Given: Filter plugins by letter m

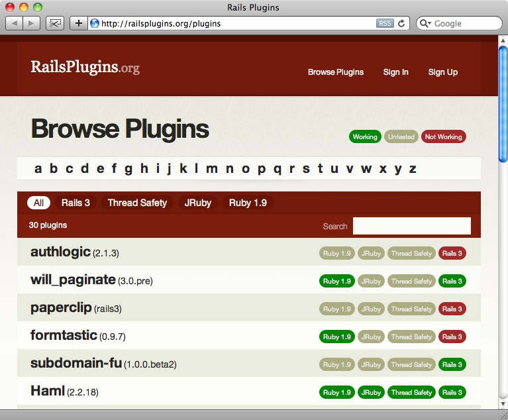Looking at the screenshot, I should point(212,169).
